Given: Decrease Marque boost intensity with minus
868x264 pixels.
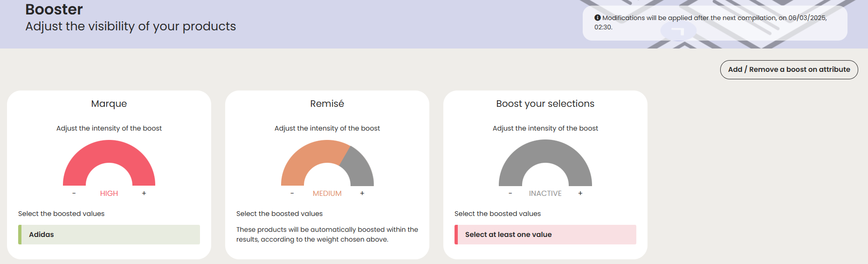Looking at the screenshot, I should click(74, 193).
